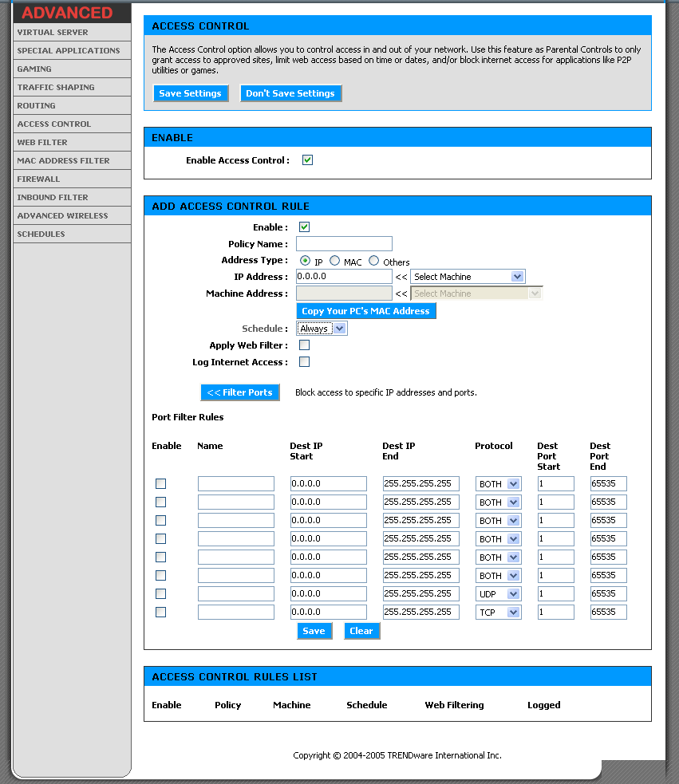Toggle Enable Access Control checkbox
679x784 pixels.
click(307, 160)
